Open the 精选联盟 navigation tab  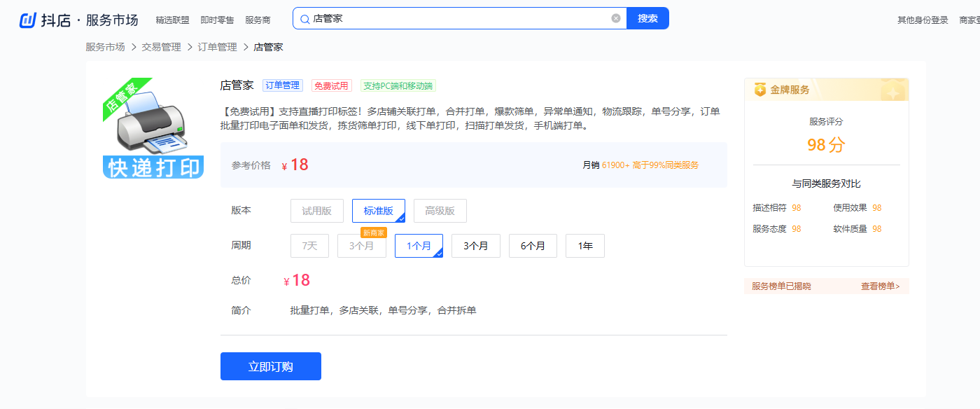tap(172, 20)
